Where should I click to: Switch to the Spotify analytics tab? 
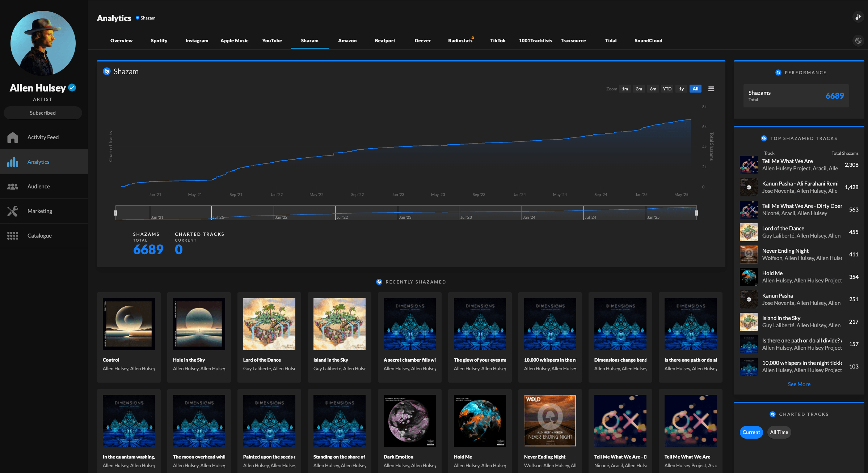click(159, 41)
